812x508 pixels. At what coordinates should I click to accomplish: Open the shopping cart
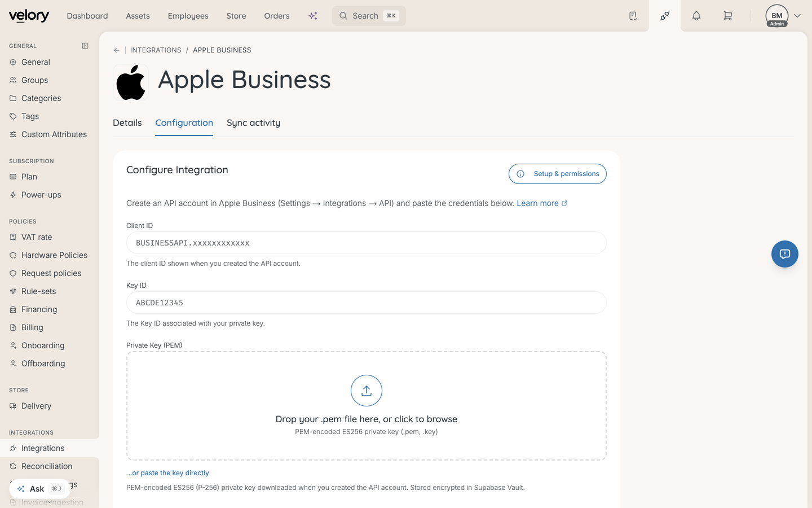728,16
